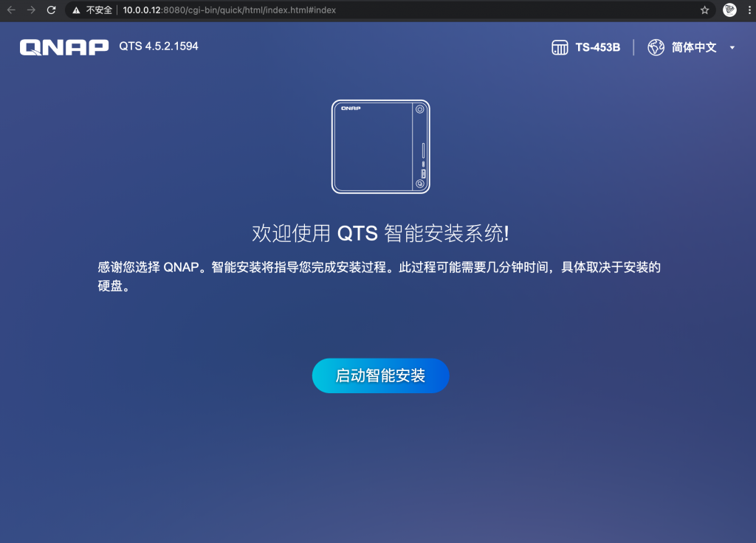756x543 pixels.
Task: Start the smart installation with 启动智能安装
Action: coord(380,376)
